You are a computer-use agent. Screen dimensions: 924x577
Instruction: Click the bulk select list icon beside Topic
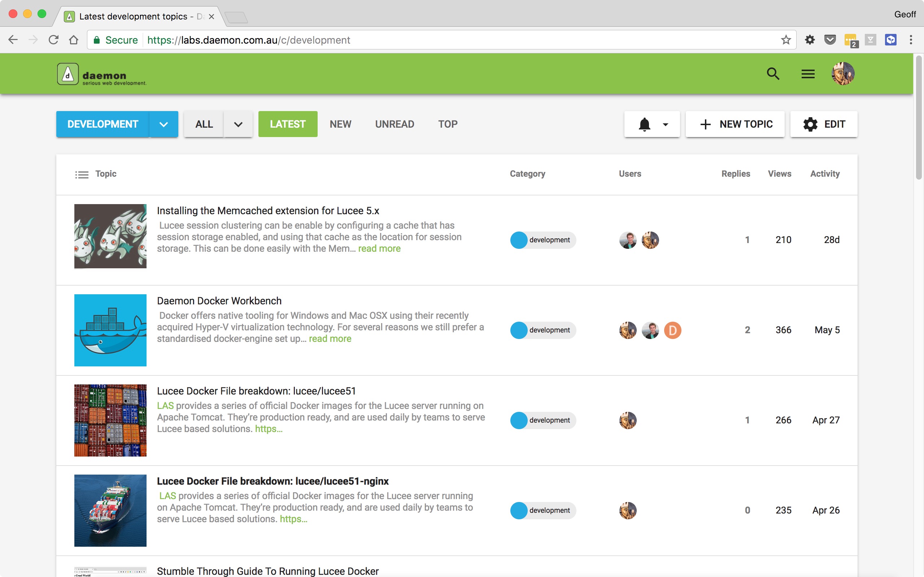pos(82,175)
